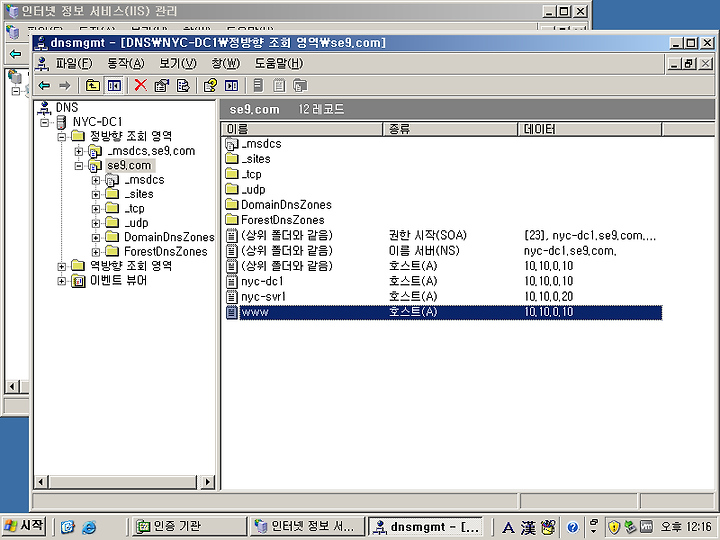Select the _msdcs entry in record list
The width and height of the screenshot is (720, 540).
coord(261,144)
